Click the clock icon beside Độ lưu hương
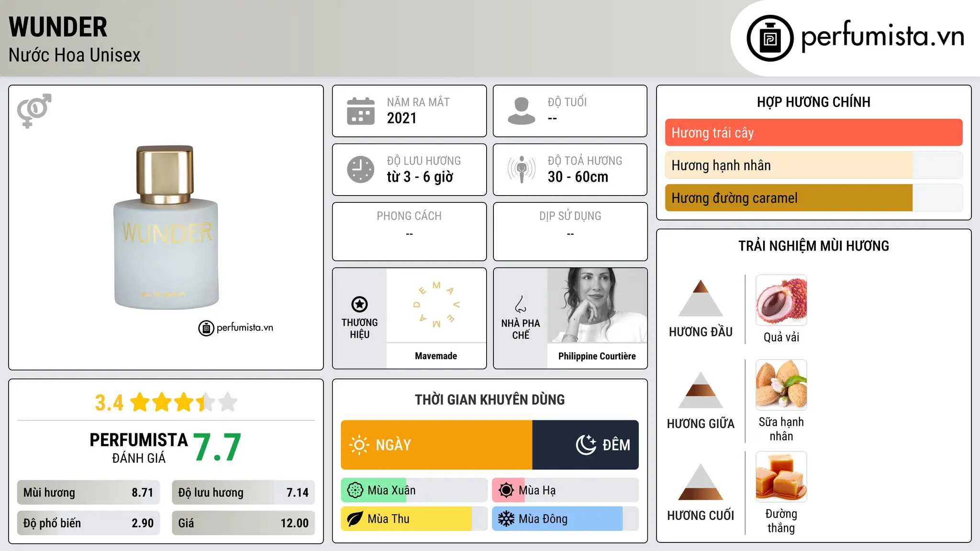Viewport: 980px width, 551px height. [x=361, y=169]
